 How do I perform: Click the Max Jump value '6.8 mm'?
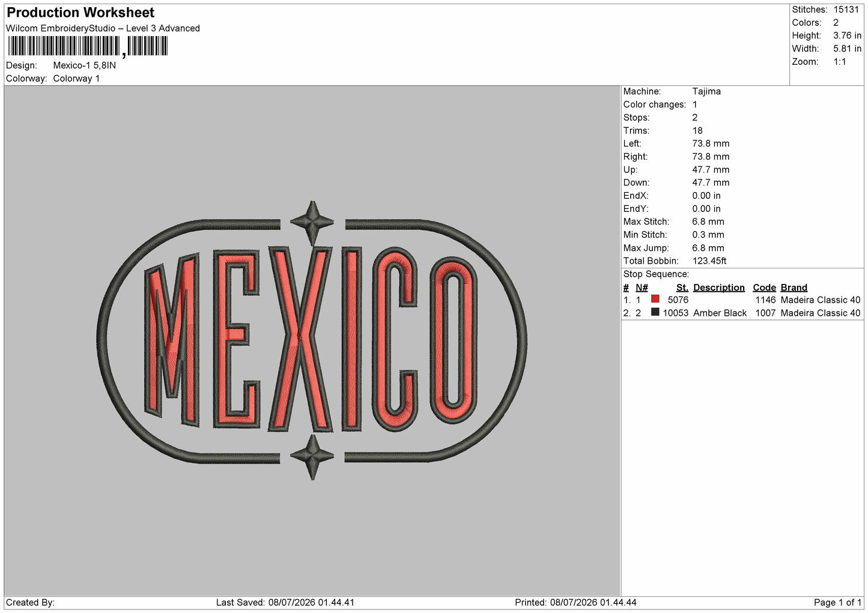pyautogui.click(x=708, y=248)
